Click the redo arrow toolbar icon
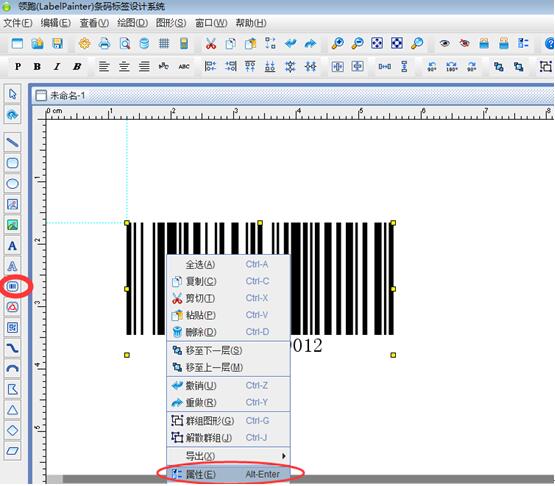The height and width of the screenshot is (486, 555). pos(310,44)
